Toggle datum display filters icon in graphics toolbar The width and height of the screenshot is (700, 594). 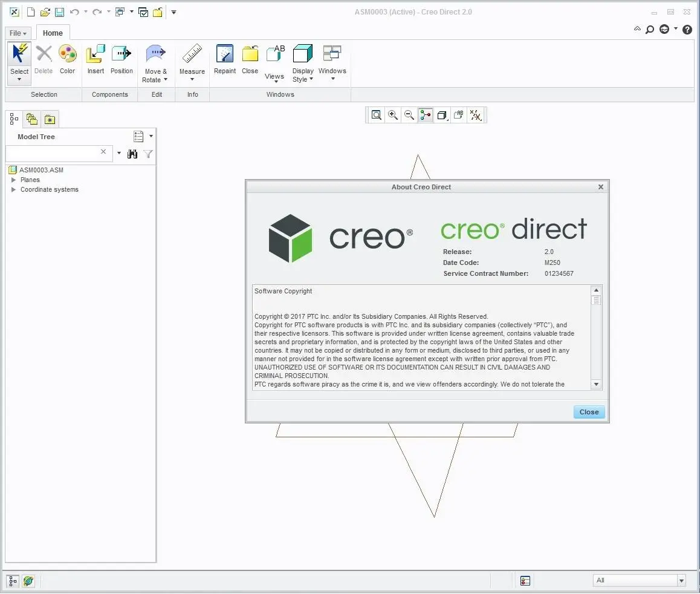pyautogui.click(x=476, y=115)
